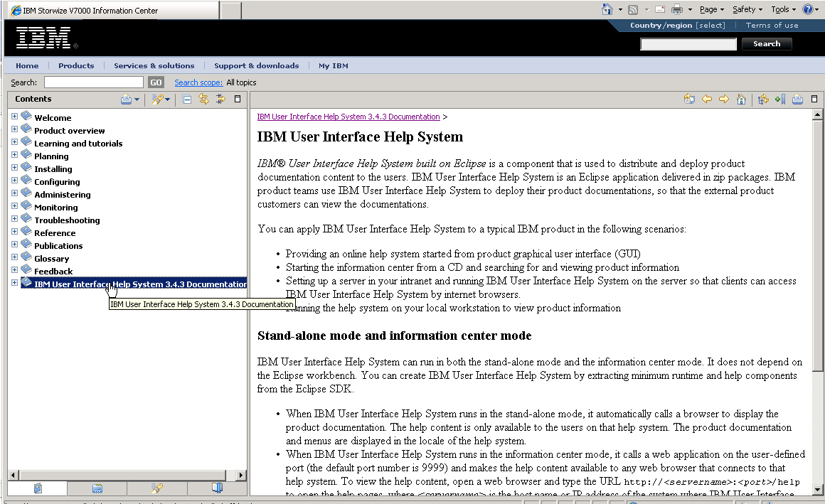
Task: Open print options dropdown arrow in Contents toolbar
Action: (137, 99)
